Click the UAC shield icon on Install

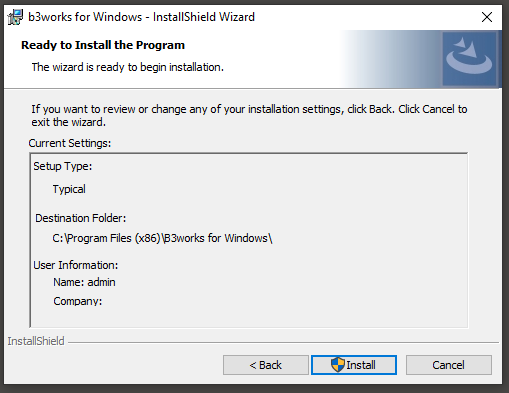[x=337, y=365]
